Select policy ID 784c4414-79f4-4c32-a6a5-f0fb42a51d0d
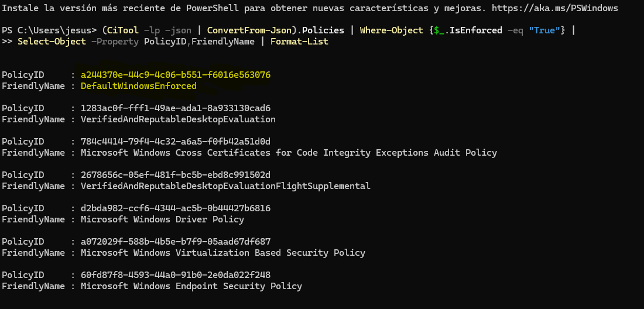Viewport: 644px width, 309px height. (x=176, y=141)
